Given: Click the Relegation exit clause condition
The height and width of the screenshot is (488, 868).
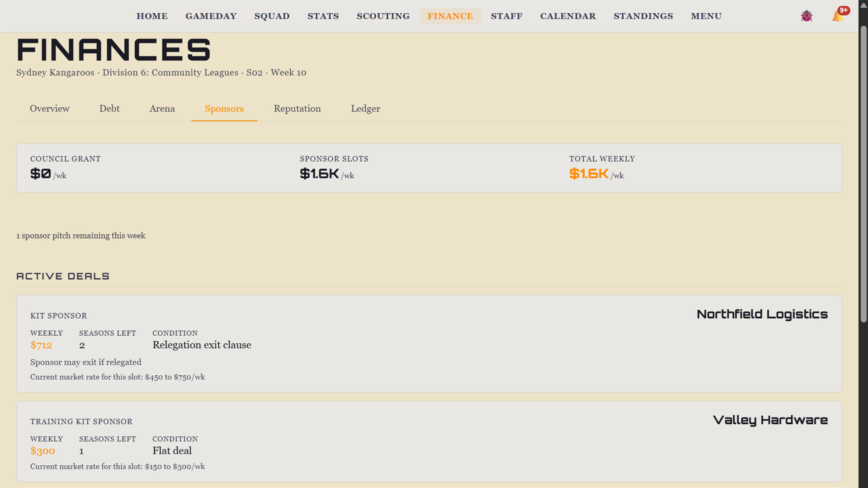Looking at the screenshot, I should [x=202, y=345].
